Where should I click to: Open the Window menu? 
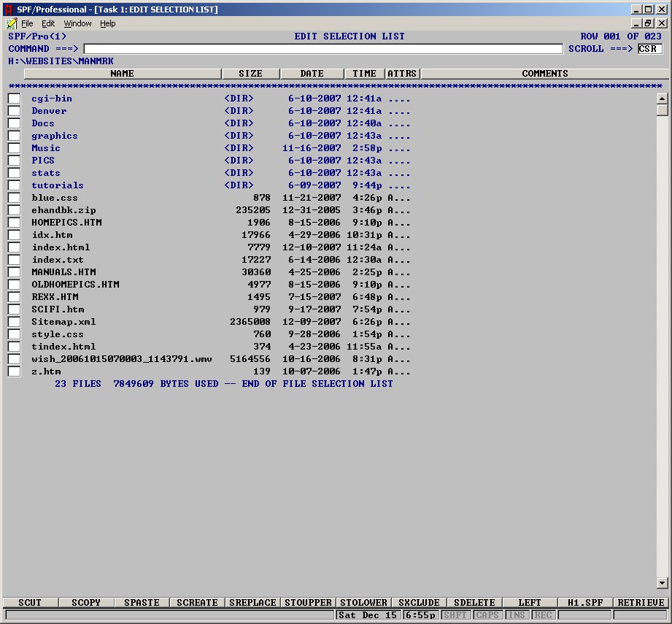point(77,23)
